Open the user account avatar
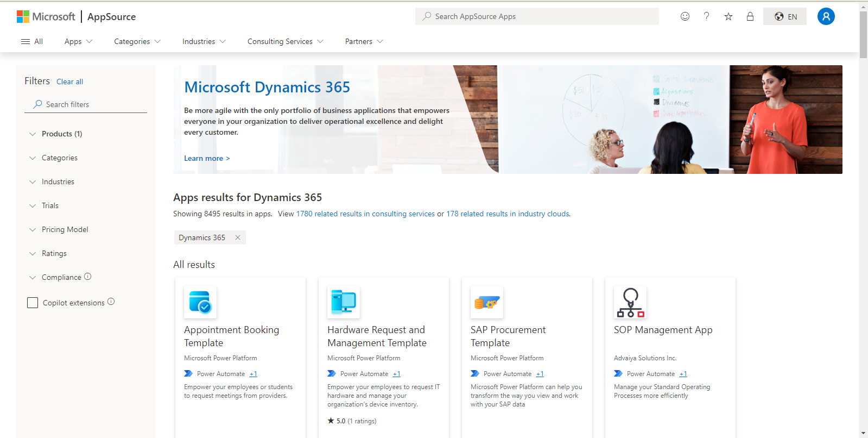 click(826, 16)
